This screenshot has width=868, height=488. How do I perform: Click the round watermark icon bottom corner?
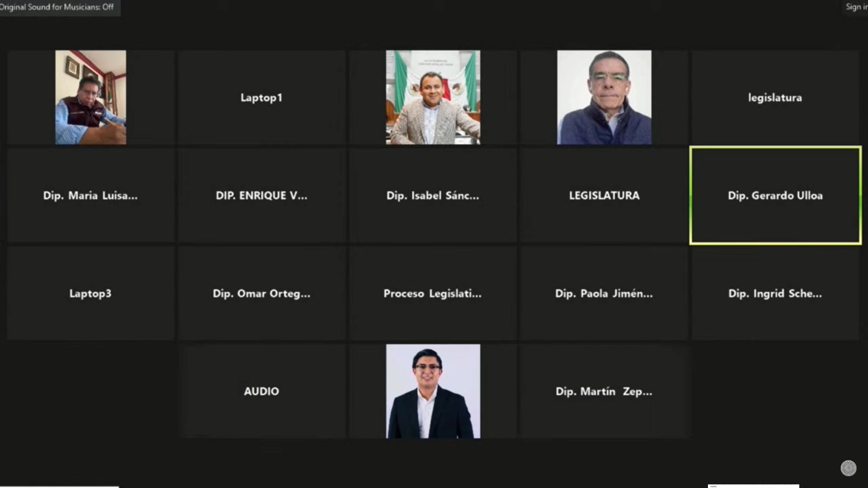pos(848,468)
